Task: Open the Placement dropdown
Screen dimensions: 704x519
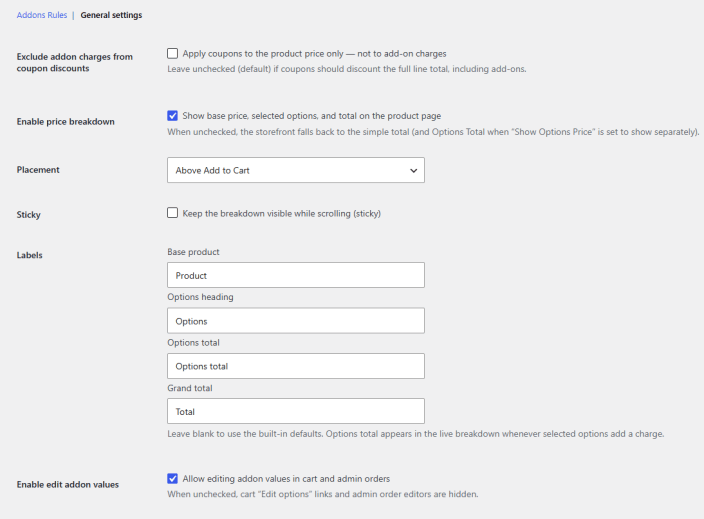Action: [x=296, y=170]
